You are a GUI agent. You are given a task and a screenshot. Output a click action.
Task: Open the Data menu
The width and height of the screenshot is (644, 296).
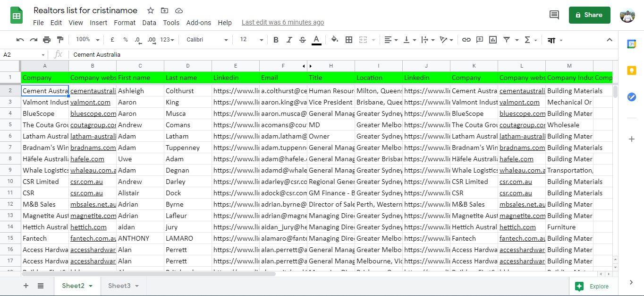pos(149,22)
